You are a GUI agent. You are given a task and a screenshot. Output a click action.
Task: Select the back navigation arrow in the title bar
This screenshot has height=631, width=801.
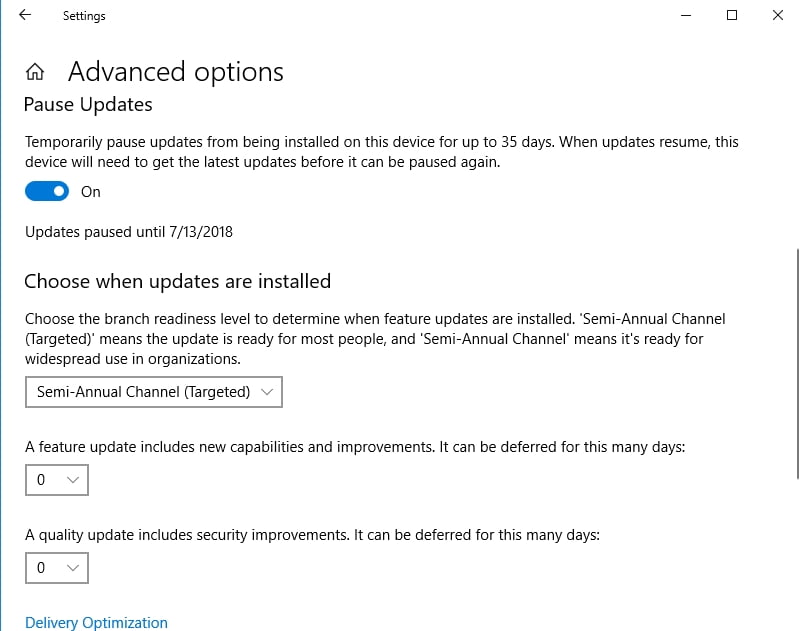(x=24, y=15)
